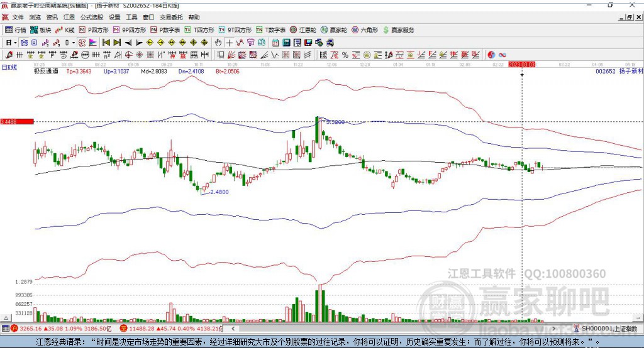
Task: Expand the candlestick style dropdown arrow
Action: pyautogui.click(x=74, y=43)
